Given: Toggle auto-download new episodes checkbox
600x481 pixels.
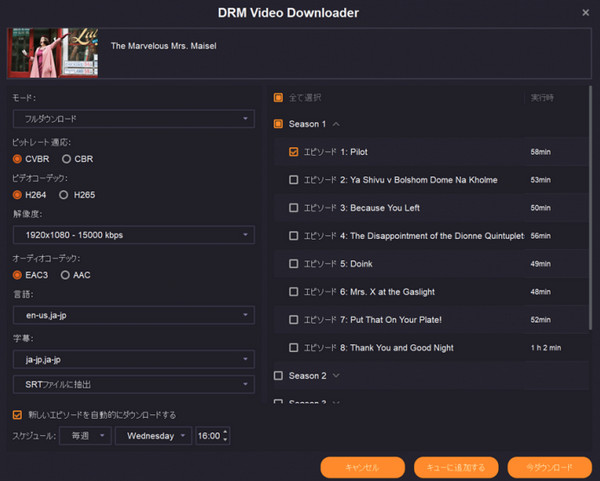Looking at the screenshot, I should tap(17, 415).
